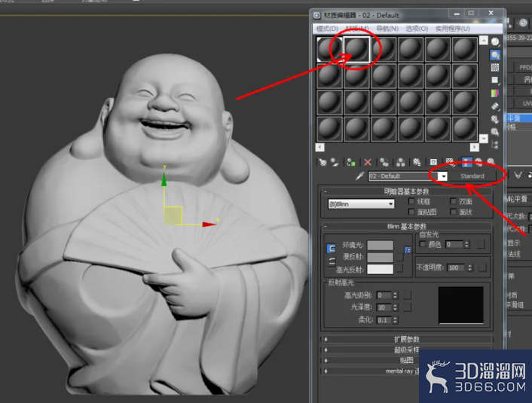Screen dimensions: 532x403
Task: Toggle checkered Background icon
Action: (495, 67)
